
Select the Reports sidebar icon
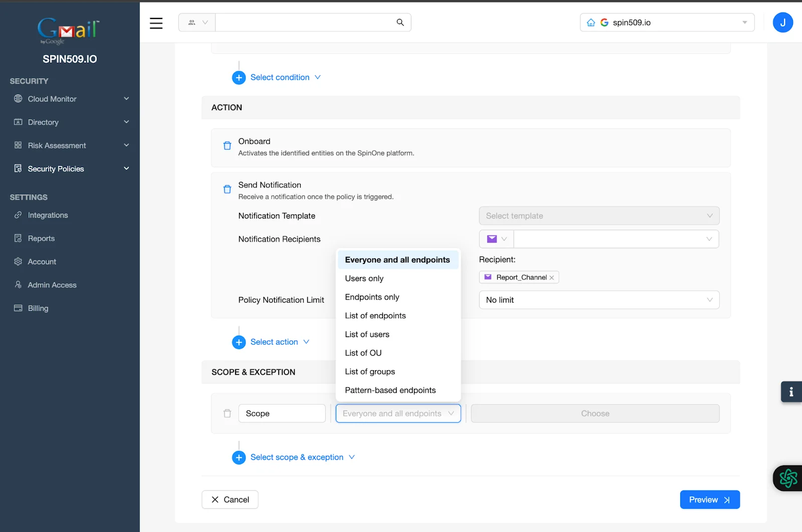pyautogui.click(x=18, y=238)
